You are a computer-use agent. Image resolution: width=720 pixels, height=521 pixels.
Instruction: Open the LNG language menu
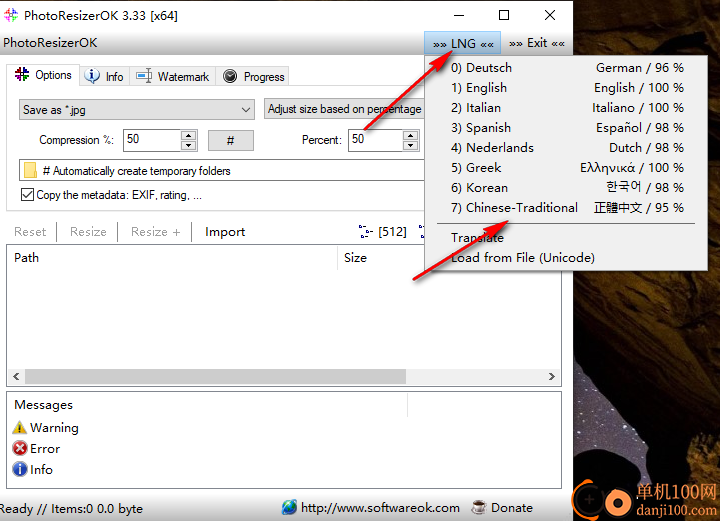(462, 44)
